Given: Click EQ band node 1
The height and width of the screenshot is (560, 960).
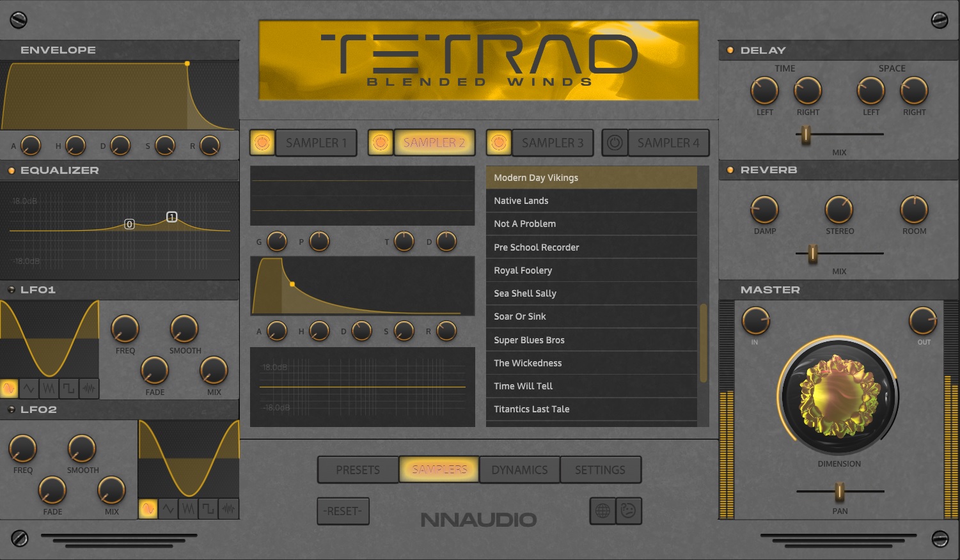Looking at the screenshot, I should (171, 217).
